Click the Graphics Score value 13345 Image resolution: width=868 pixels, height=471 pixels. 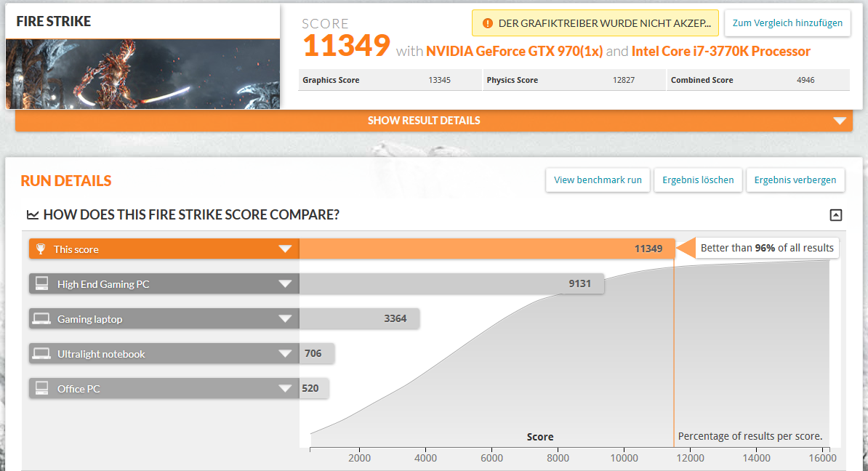click(440, 80)
